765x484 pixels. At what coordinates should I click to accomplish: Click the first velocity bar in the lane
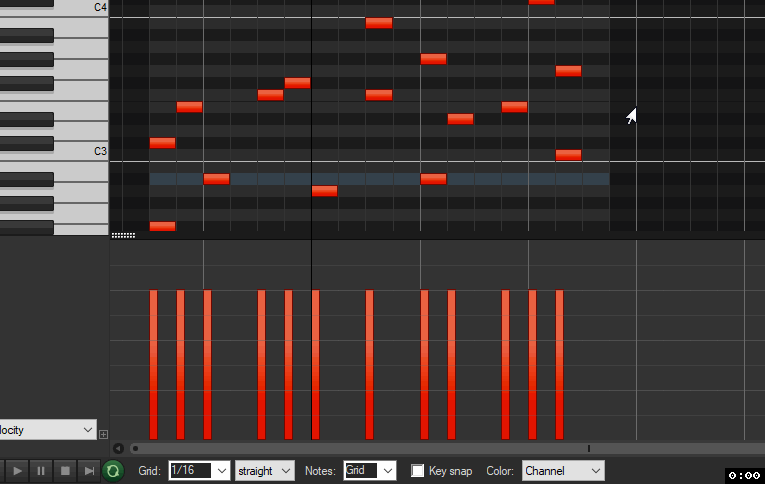(x=154, y=364)
